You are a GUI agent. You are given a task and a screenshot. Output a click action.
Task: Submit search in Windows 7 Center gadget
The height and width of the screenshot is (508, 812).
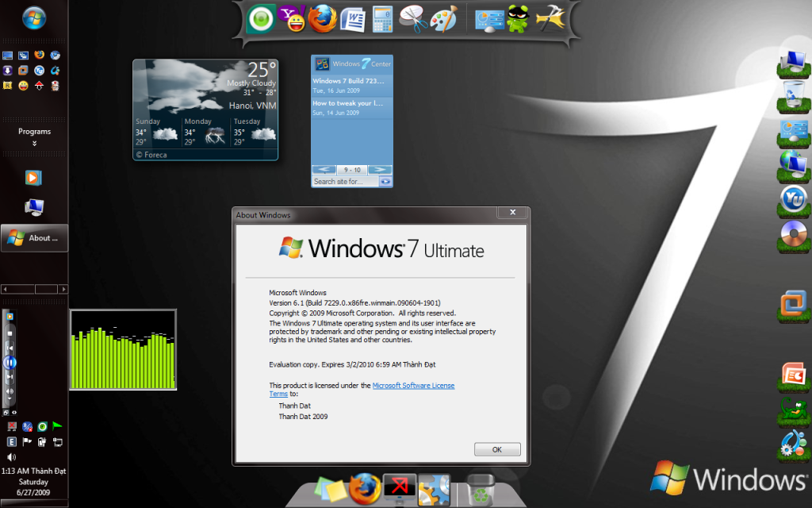pyautogui.click(x=385, y=182)
